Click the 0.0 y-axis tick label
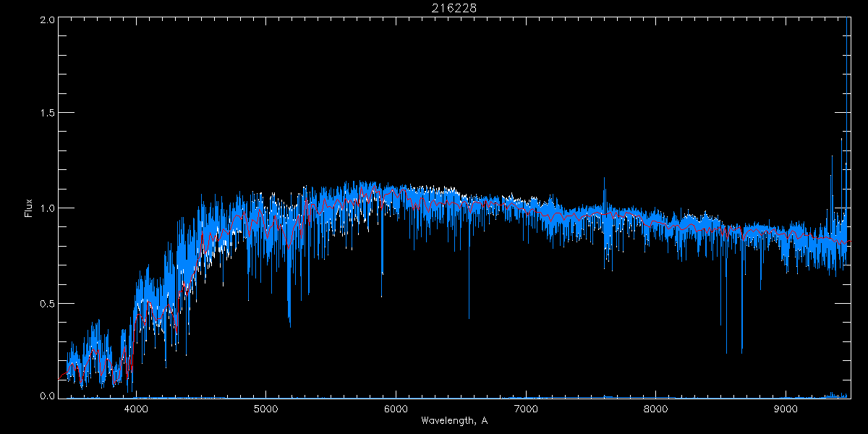 tap(48, 396)
